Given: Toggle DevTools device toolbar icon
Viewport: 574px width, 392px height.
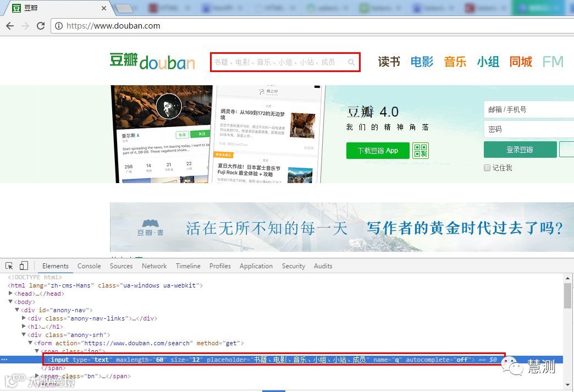Looking at the screenshot, I should [x=24, y=266].
